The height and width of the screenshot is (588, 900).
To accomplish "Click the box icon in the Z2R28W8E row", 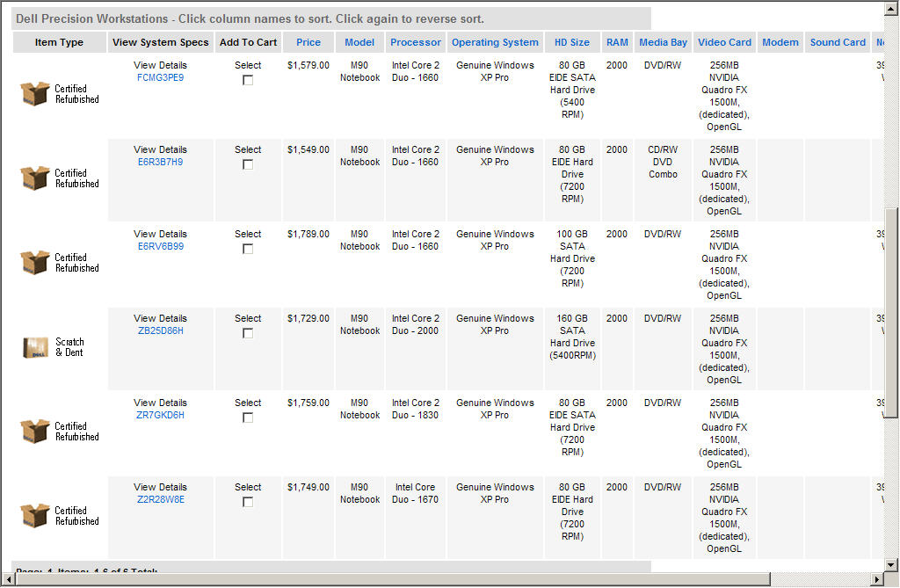I will point(34,516).
